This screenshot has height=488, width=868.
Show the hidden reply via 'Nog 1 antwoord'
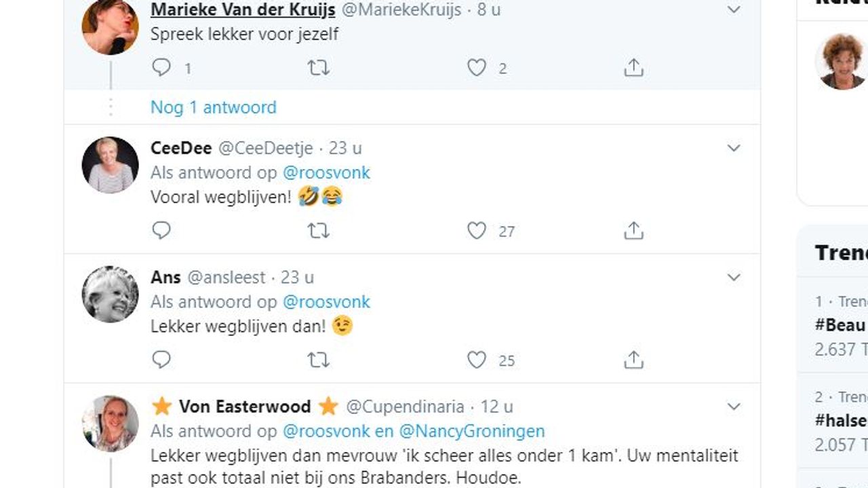pyautogui.click(x=214, y=107)
